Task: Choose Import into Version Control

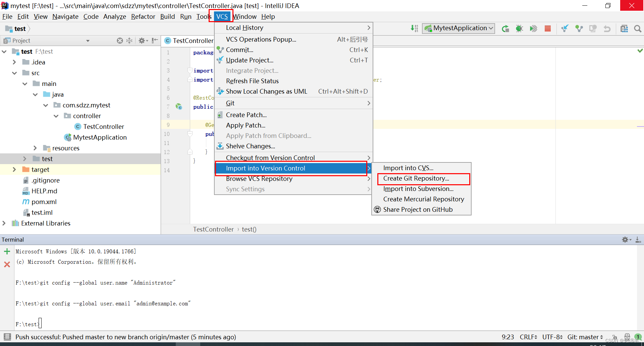Action: point(293,168)
